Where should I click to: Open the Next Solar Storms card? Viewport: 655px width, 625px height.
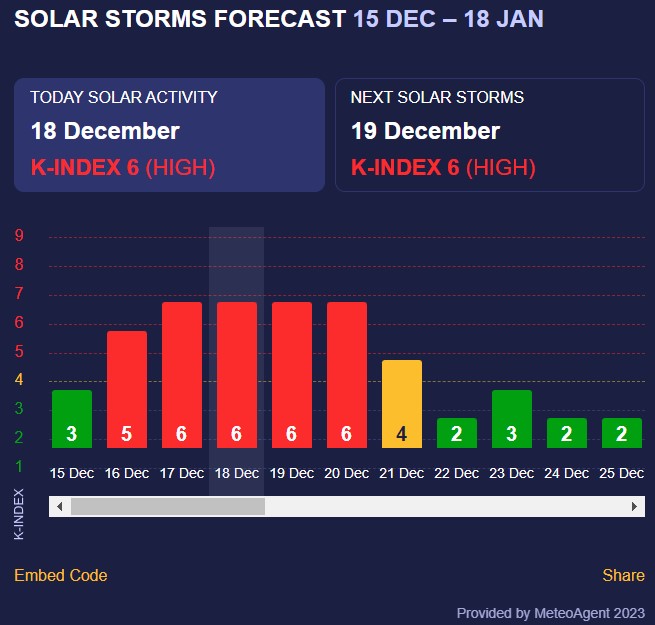(489, 135)
